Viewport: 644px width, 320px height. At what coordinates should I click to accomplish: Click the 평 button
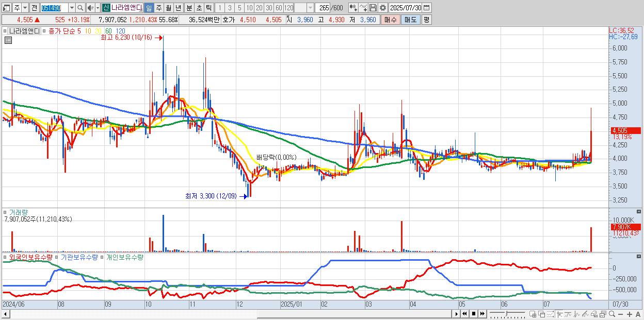(426, 20)
